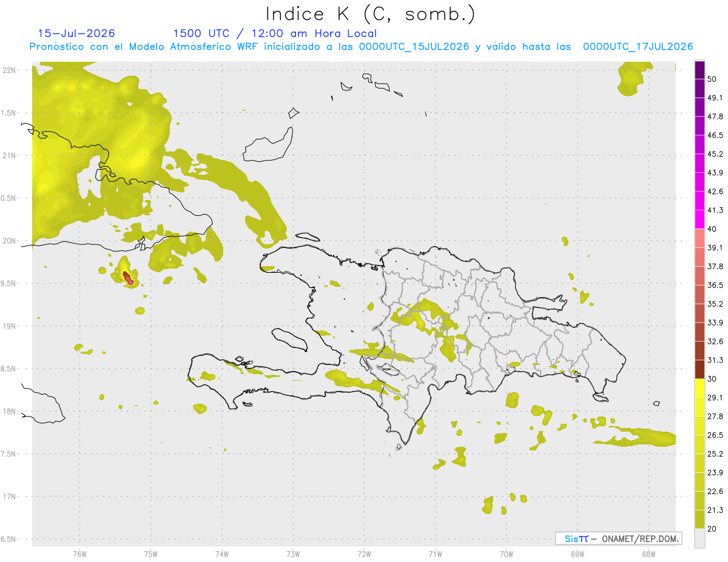The image size is (728, 562).
Task: Select the 72W longitude label
Action: coord(364,554)
